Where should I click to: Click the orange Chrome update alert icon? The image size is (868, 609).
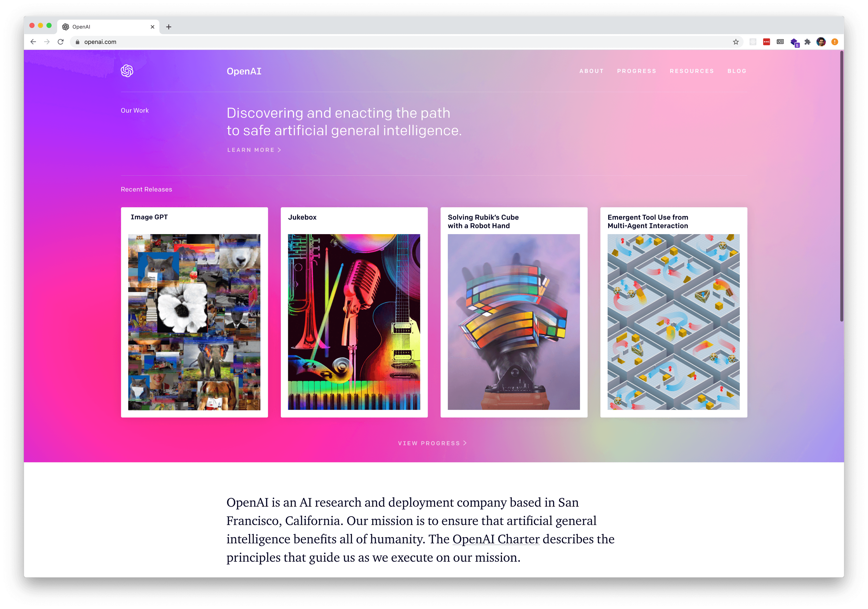(835, 42)
